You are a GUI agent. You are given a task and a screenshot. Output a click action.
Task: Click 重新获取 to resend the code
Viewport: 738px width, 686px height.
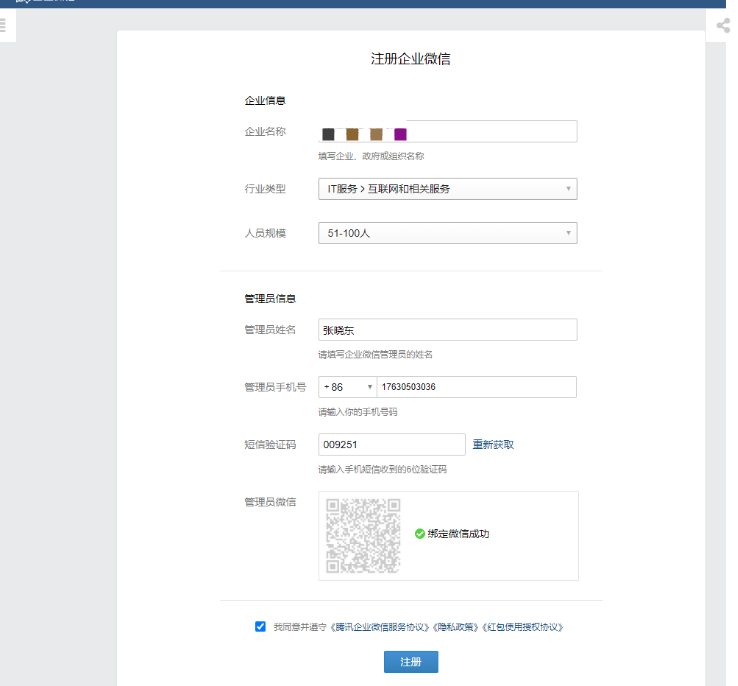coord(493,445)
